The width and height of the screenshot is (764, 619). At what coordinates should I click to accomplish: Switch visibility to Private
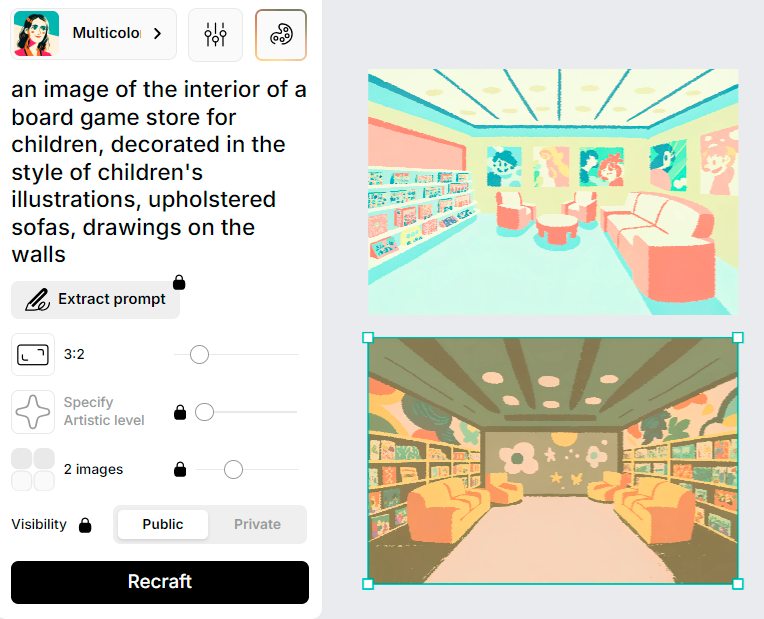(x=257, y=524)
